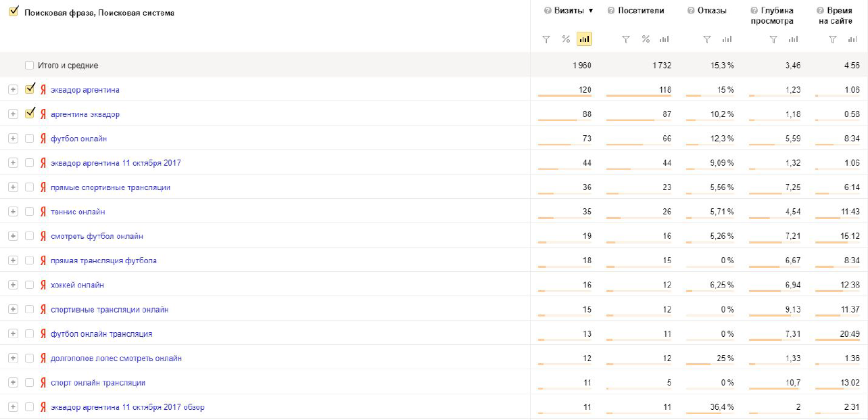This screenshot has width=868, height=420.
Task: Open filter for the Посетители column
Action: coord(626,39)
